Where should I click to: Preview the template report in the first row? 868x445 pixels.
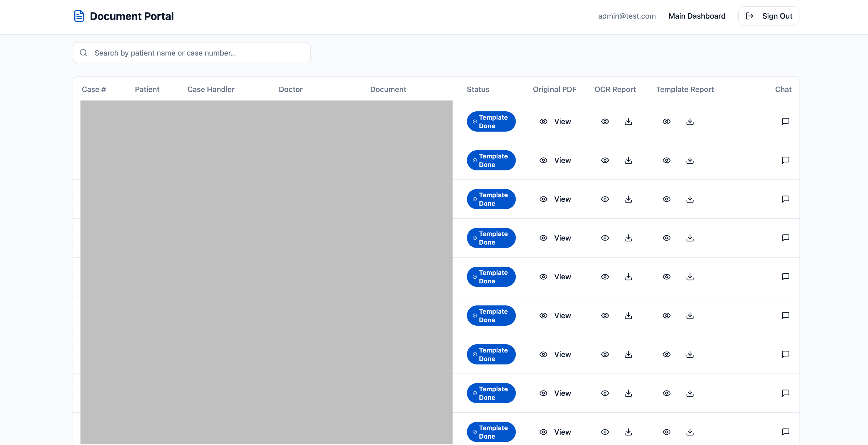coord(667,121)
